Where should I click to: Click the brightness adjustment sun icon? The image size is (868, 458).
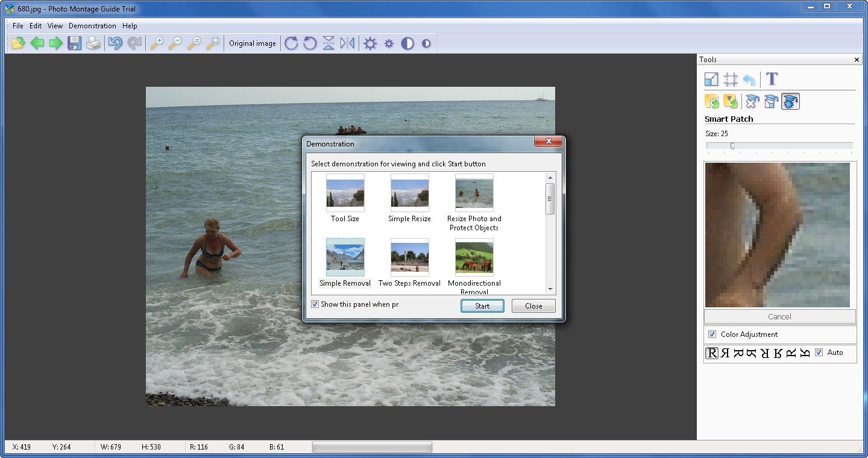pyautogui.click(x=370, y=43)
